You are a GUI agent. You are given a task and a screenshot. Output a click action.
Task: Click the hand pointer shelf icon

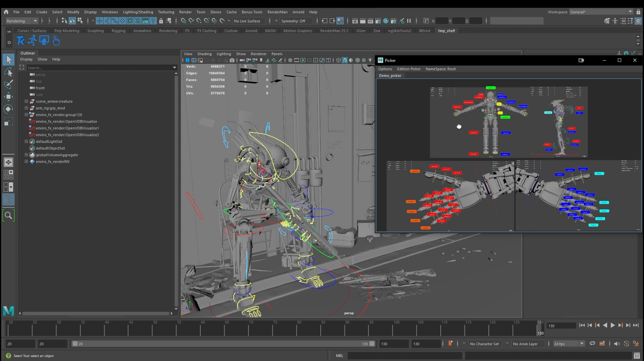(56, 40)
